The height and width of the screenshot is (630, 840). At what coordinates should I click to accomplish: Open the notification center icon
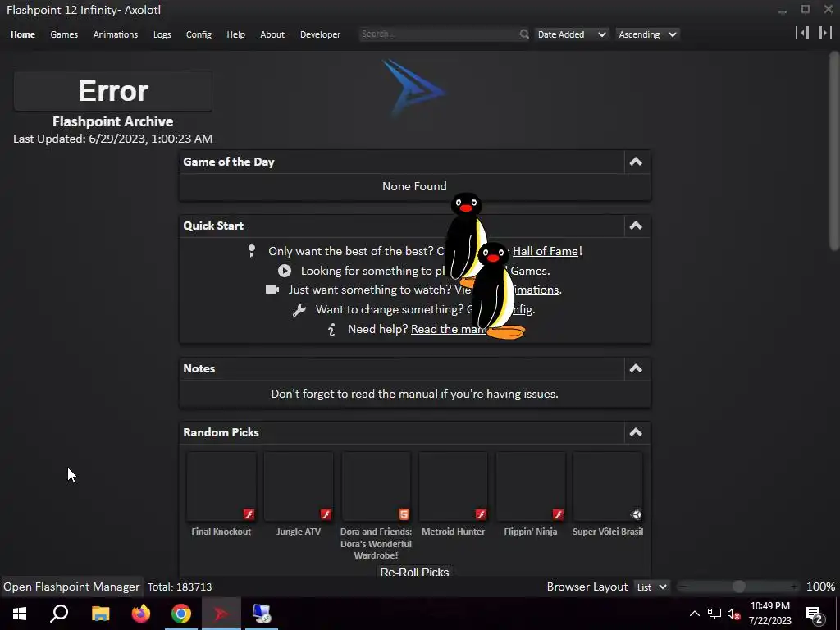(815, 614)
